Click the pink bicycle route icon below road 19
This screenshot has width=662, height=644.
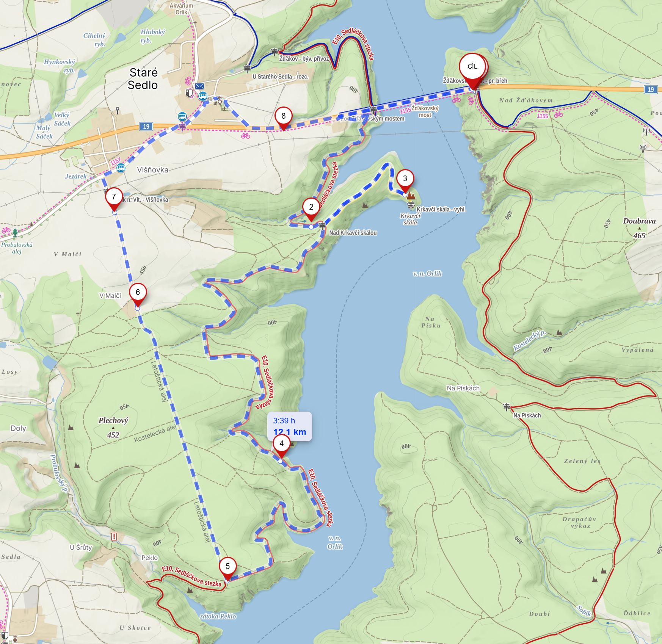click(246, 136)
